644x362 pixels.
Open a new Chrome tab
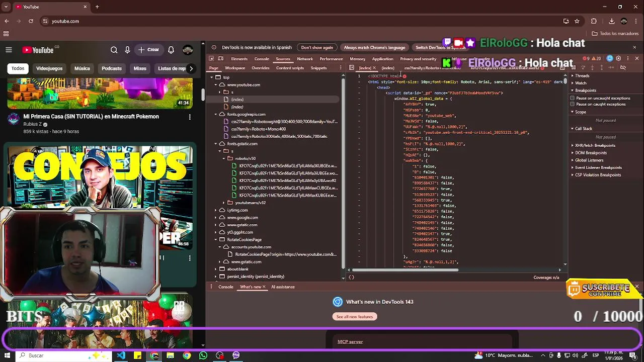coord(97,7)
